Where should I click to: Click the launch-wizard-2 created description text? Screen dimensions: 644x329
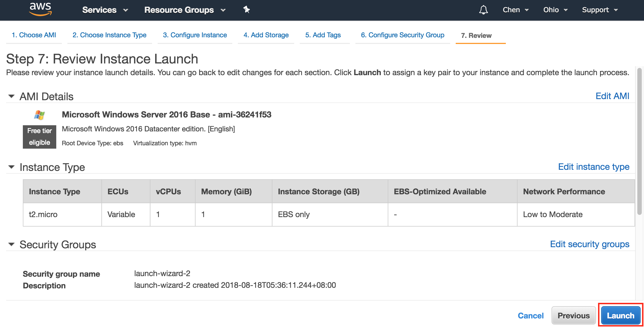pos(235,285)
